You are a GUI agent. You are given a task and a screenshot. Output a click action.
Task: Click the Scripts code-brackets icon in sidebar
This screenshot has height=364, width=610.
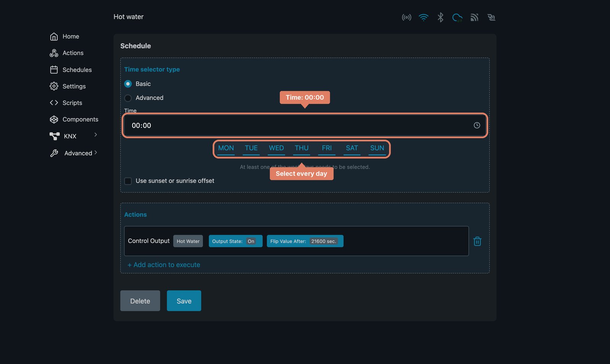(x=54, y=103)
